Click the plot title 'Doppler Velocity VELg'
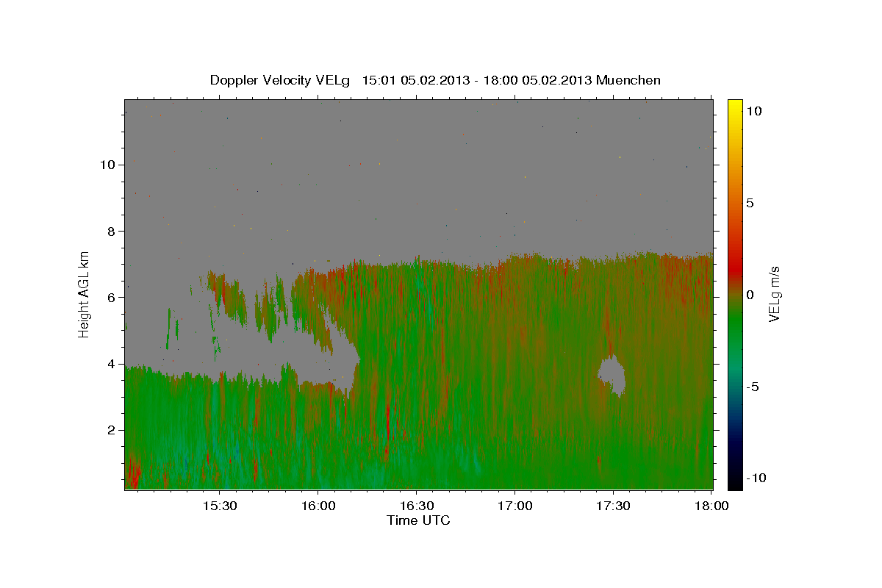 tap(280, 80)
